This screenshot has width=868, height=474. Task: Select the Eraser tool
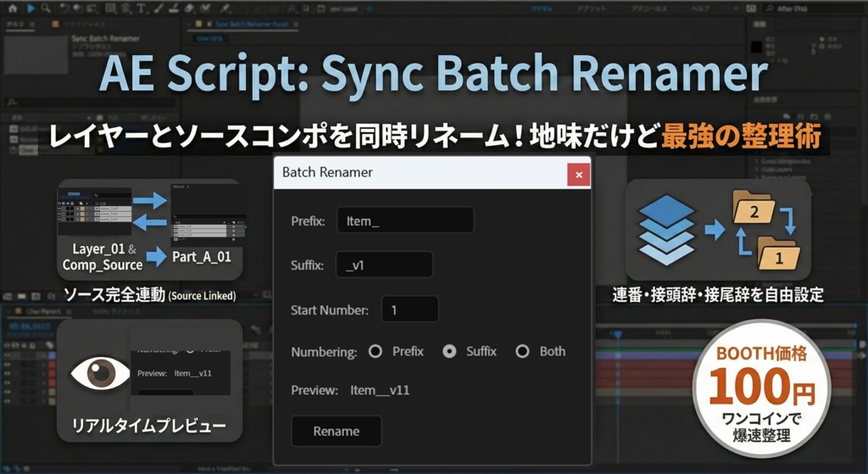click(189, 8)
